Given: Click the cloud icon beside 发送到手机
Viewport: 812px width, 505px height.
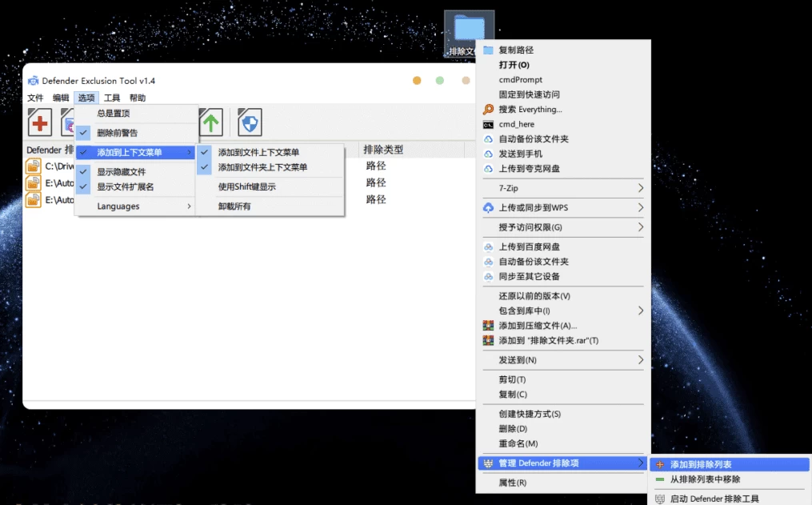Looking at the screenshot, I should click(488, 154).
